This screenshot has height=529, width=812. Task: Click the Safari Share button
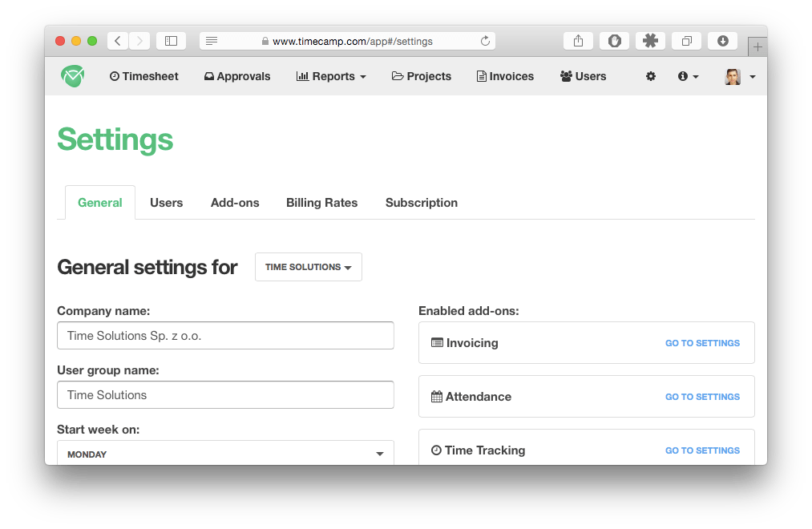579,41
